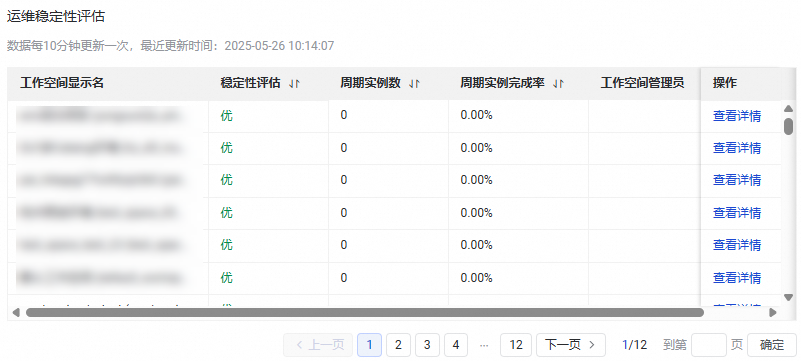Open 查看详情 in the third row
The image size is (801, 361).
coord(737,180)
